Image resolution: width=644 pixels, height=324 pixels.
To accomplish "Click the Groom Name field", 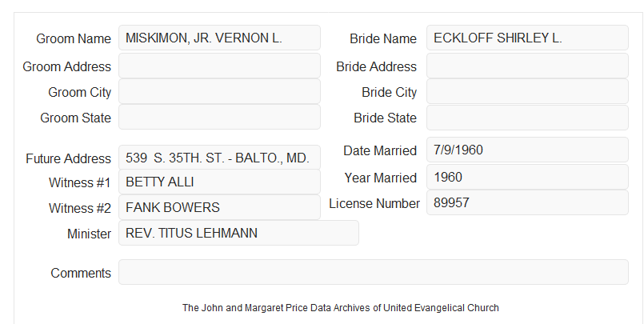I will point(219,38).
